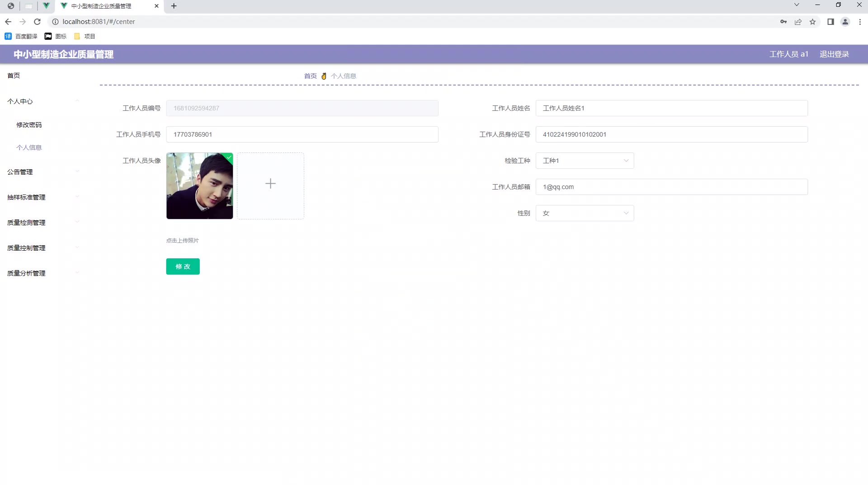Open Chrome three-dot menu
868x485 pixels.
coord(860,22)
